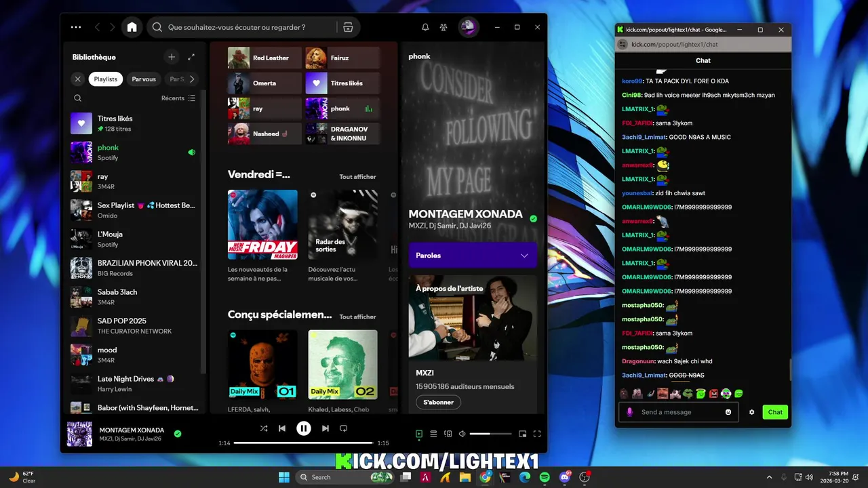This screenshot has height=488, width=868.
Task: Open SAD POP 2025 playlist in library
Action: [135, 326]
